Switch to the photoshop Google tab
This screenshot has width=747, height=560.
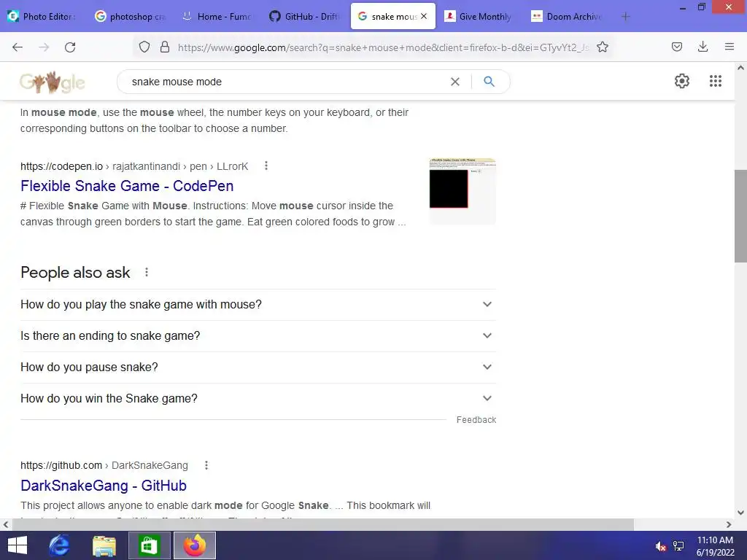130,17
